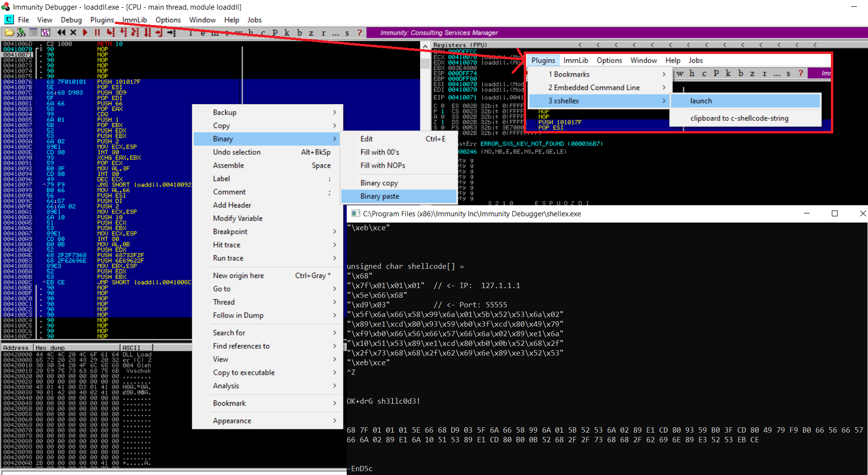Choose Edit Ctrl+E in Binary submenu
The width and height of the screenshot is (868, 475).
(x=399, y=139)
